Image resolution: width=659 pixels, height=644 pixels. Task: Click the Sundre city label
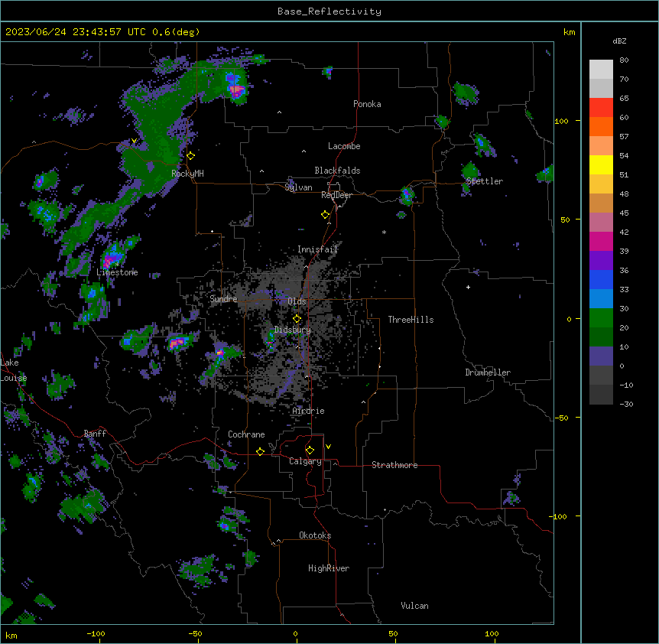click(223, 299)
